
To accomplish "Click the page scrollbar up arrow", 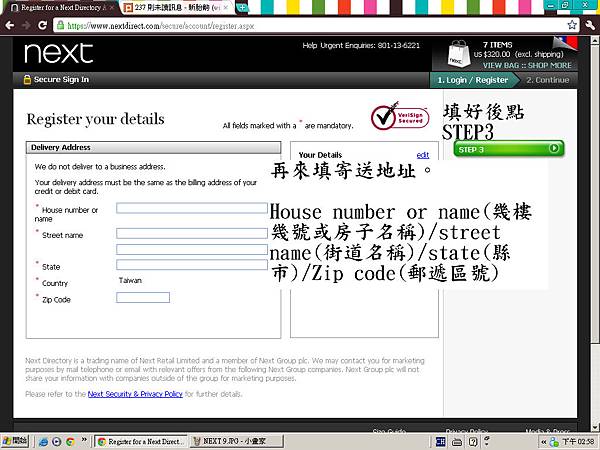I will (595, 39).
